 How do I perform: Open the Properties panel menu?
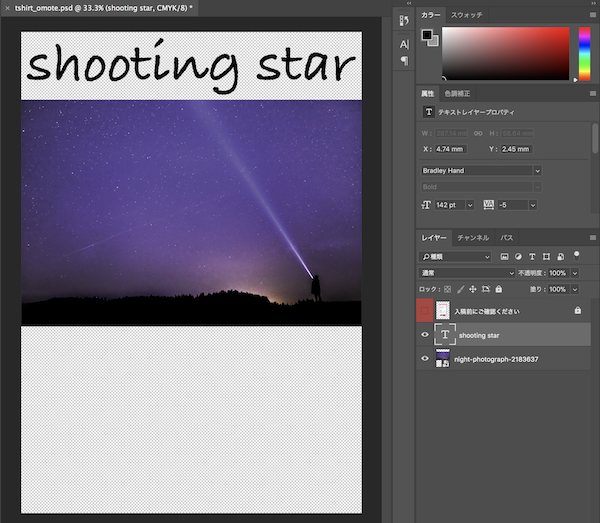coord(593,94)
